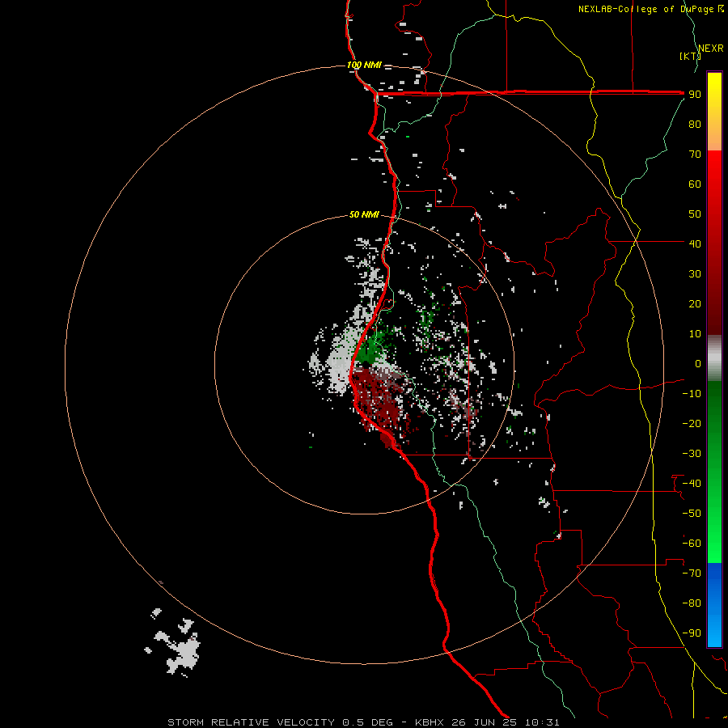Click the -40 scale value
The image size is (728, 728).
tap(692, 484)
